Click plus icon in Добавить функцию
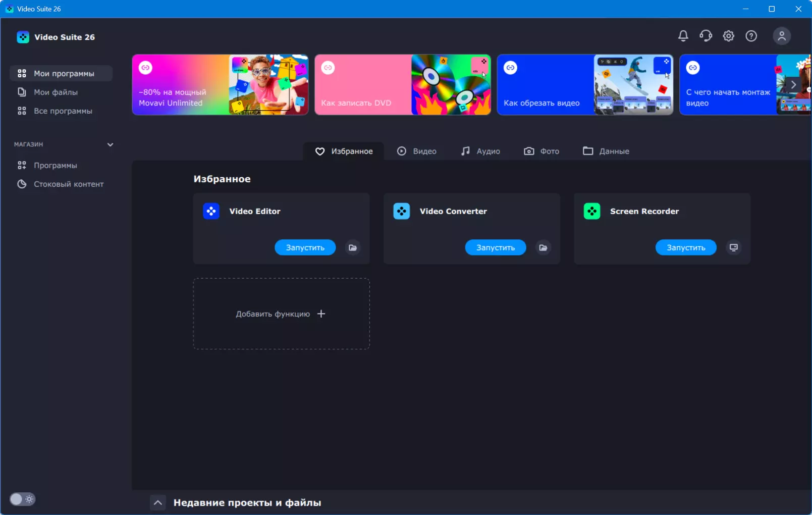This screenshot has height=515, width=812. click(x=321, y=314)
